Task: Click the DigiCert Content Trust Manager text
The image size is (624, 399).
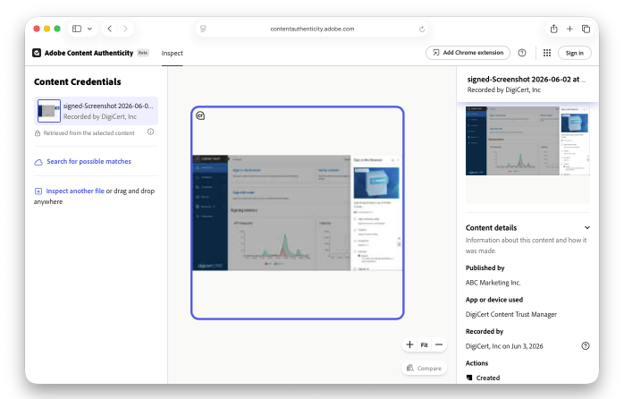Action: click(511, 314)
